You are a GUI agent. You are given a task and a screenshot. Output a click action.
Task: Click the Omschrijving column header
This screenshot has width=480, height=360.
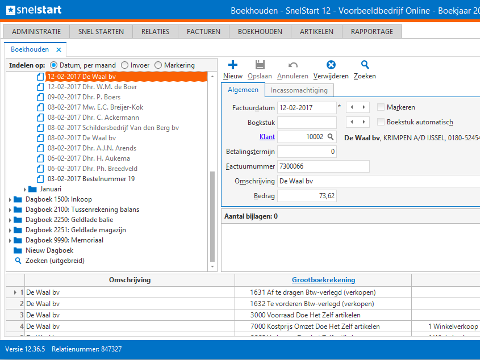tap(130, 280)
